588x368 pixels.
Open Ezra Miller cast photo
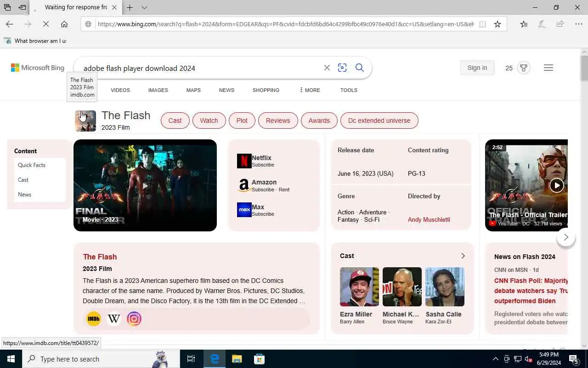pos(359,287)
